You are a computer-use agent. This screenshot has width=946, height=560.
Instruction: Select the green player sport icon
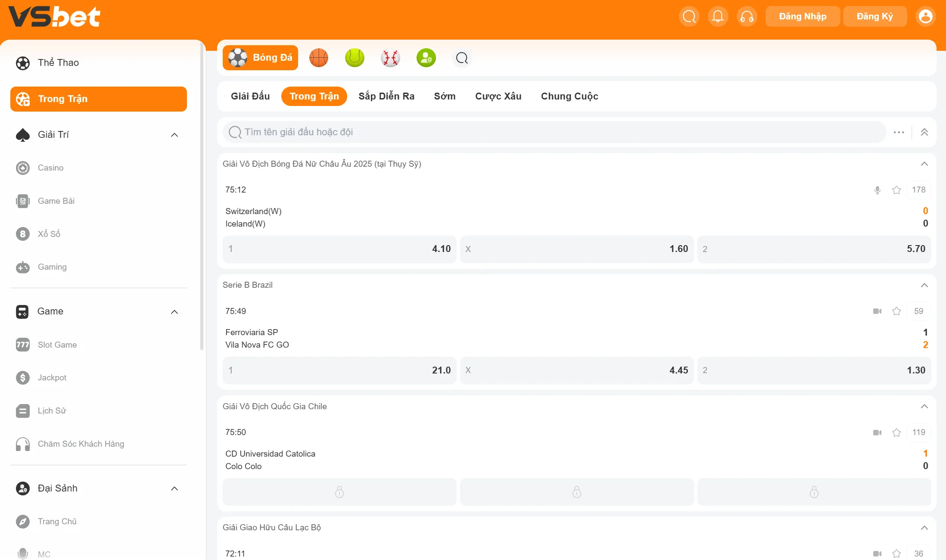[426, 58]
